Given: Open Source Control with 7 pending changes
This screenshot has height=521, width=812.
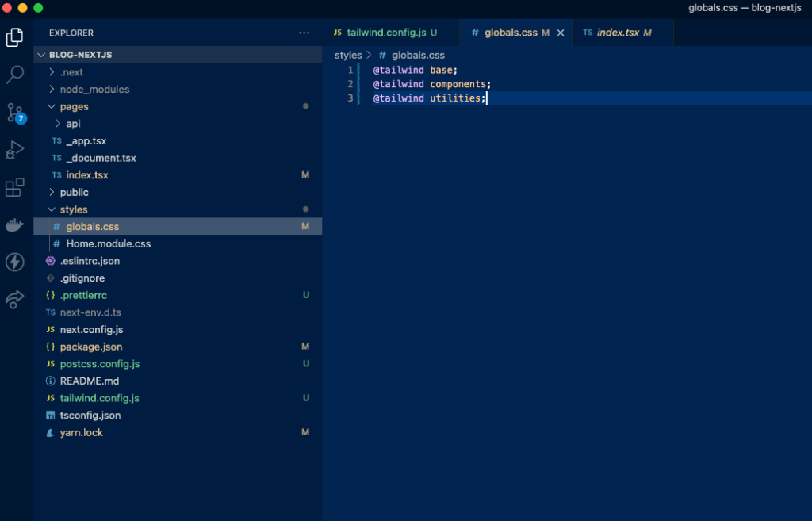Looking at the screenshot, I should tap(15, 112).
